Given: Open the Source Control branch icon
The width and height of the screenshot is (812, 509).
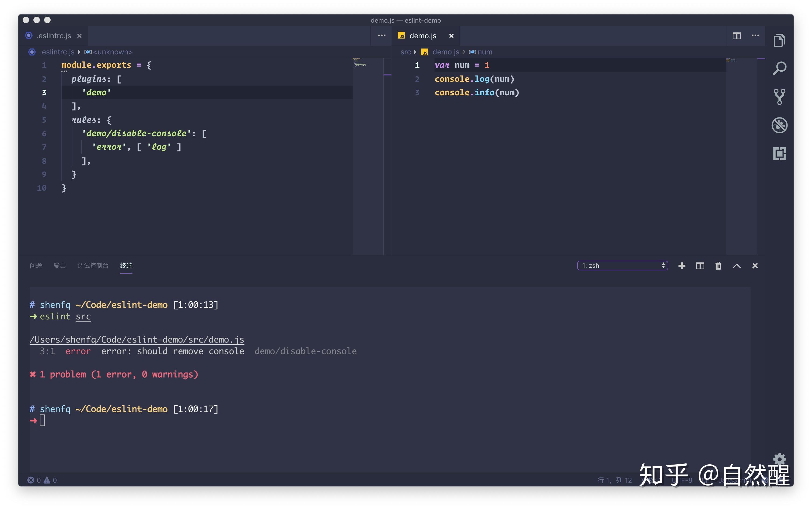Looking at the screenshot, I should [x=779, y=97].
